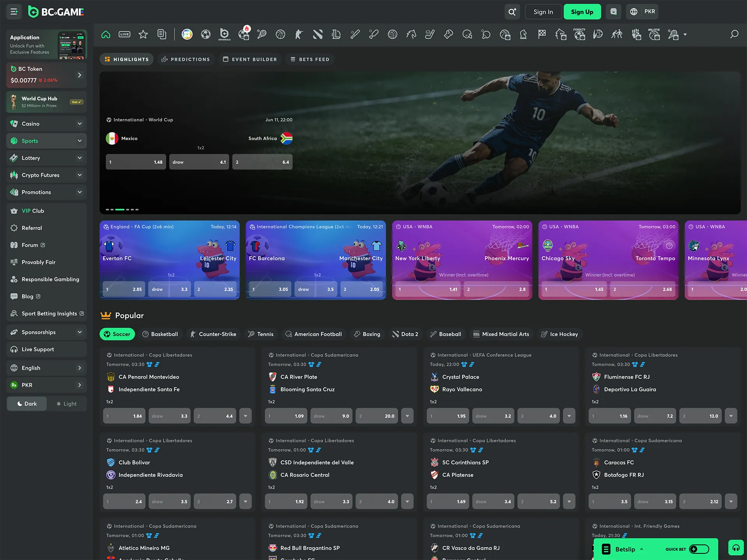The height and width of the screenshot is (560, 747).
Task: Click the sports bar search magnifier
Action: 734,35
